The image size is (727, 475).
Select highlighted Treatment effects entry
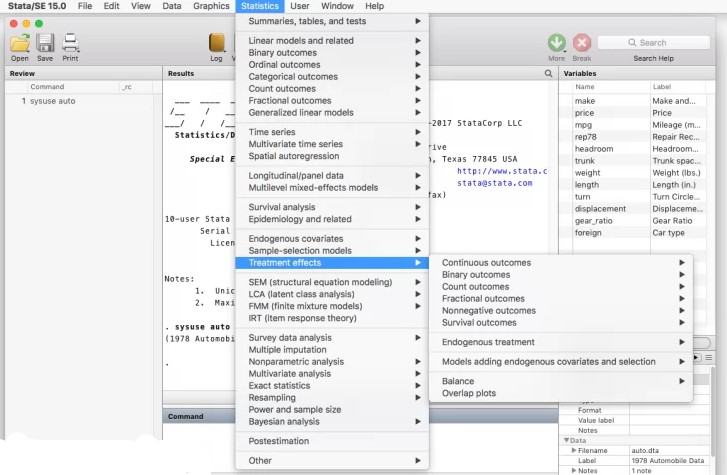[x=332, y=263]
